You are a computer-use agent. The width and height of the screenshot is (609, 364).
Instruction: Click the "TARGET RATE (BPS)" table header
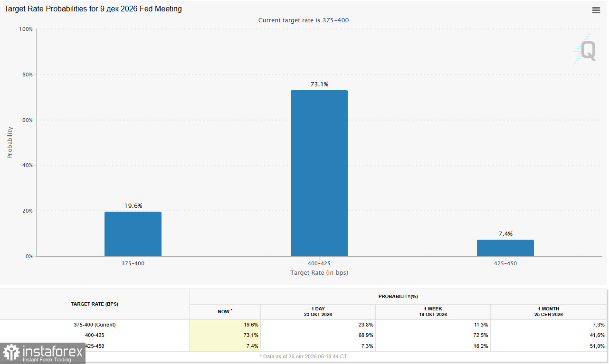(95, 304)
